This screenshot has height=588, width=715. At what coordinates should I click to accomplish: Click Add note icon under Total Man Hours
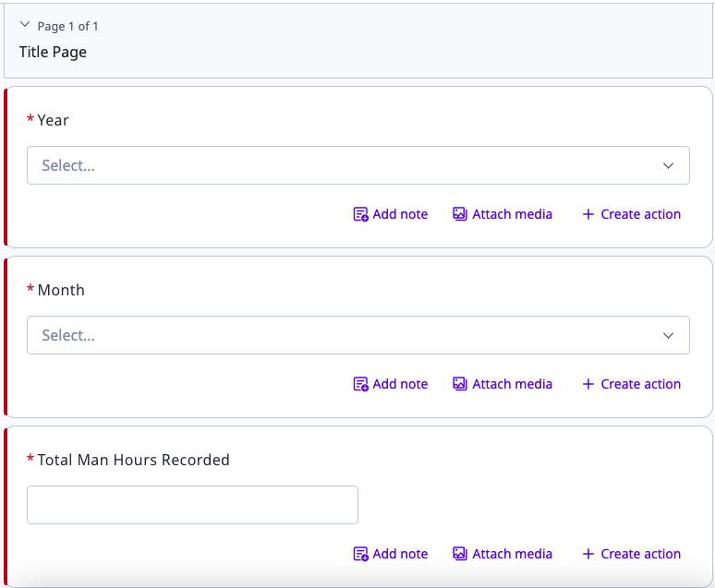click(x=361, y=554)
